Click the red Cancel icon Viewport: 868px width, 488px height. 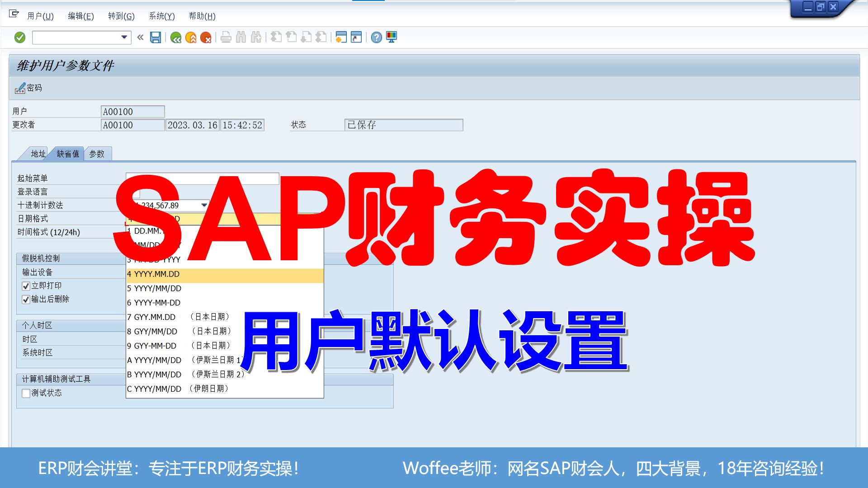pos(206,38)
